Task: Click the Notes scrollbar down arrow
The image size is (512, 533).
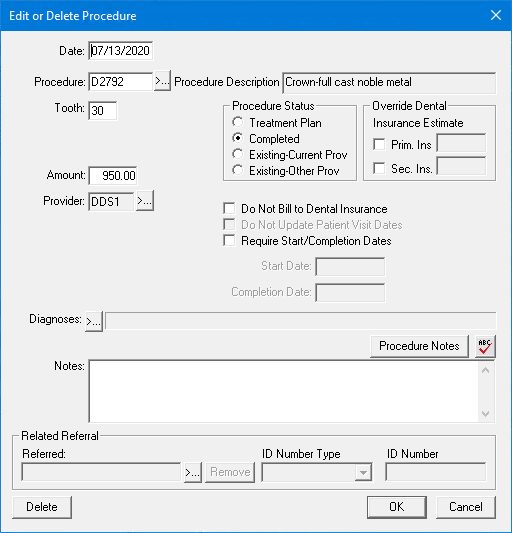Action: click(485, 414)
